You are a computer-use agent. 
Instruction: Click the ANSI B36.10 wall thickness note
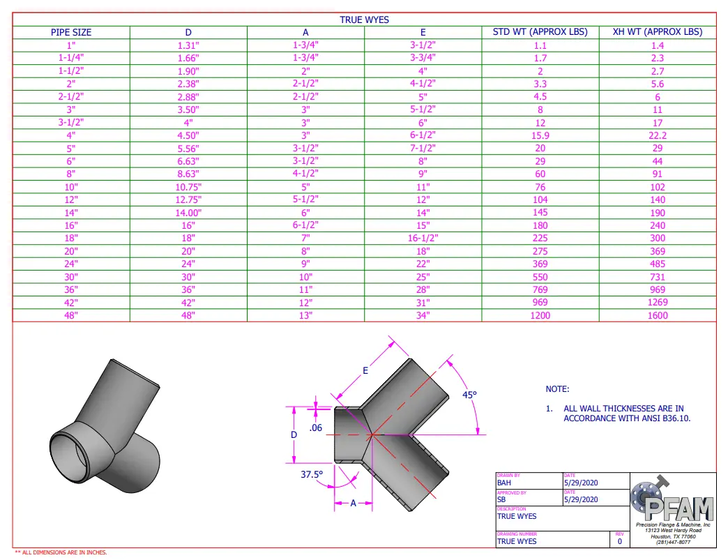pyautogui.click(x=630, y=414)
